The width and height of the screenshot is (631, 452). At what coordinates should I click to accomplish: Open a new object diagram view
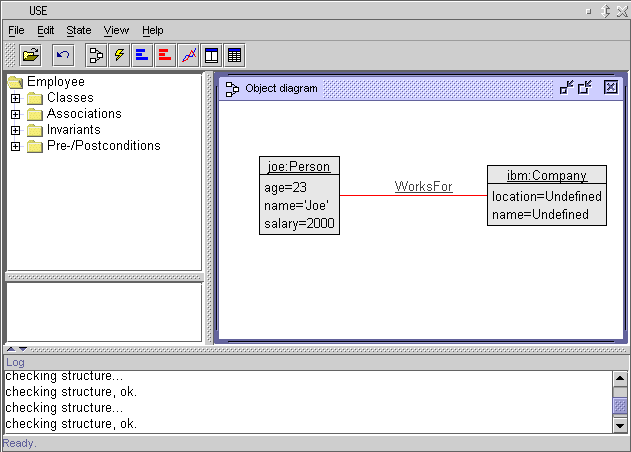[97, 55]
